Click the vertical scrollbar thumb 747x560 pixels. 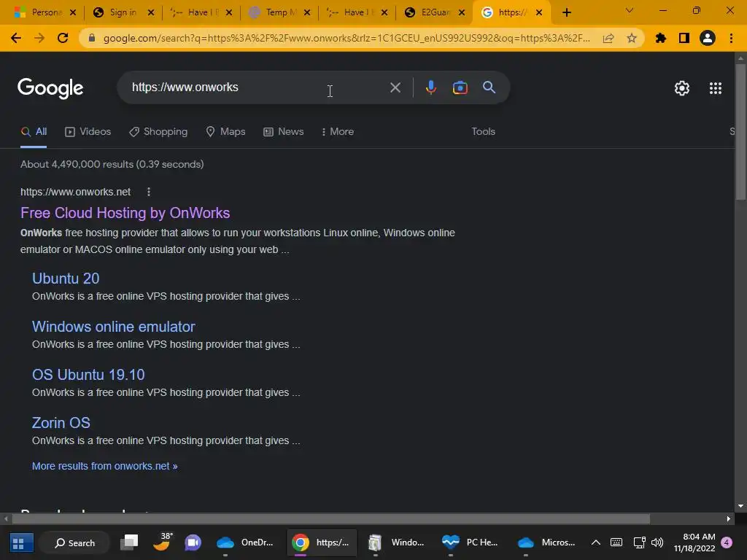740,131
